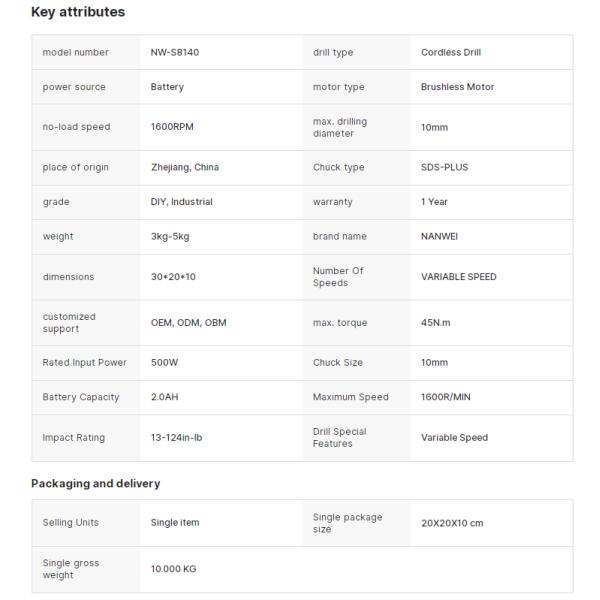Click the Cordless Drill value cell
The width and height of the screenshot is (600, 600).
click(451, 52)
